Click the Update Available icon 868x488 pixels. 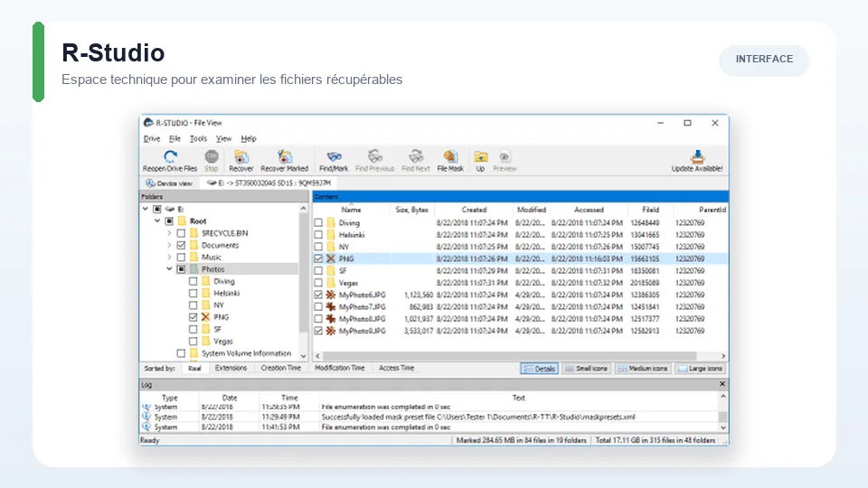[697, 156]
